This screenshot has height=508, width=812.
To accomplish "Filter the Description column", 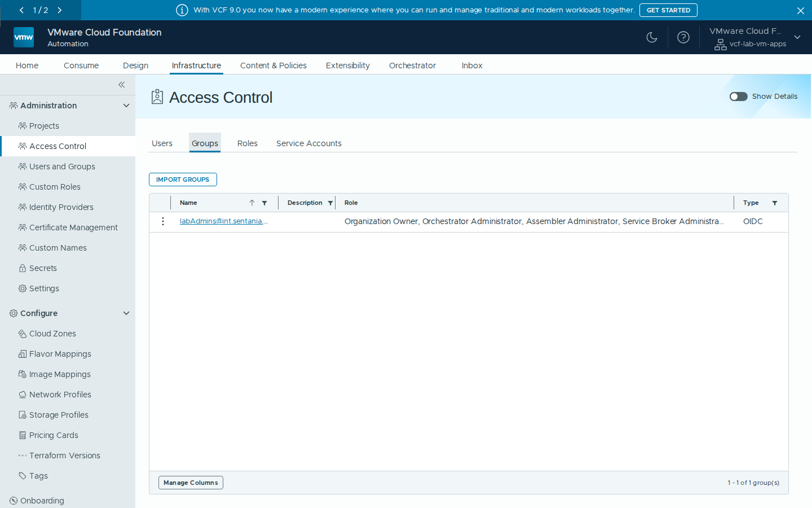I will tap(330, 203).
